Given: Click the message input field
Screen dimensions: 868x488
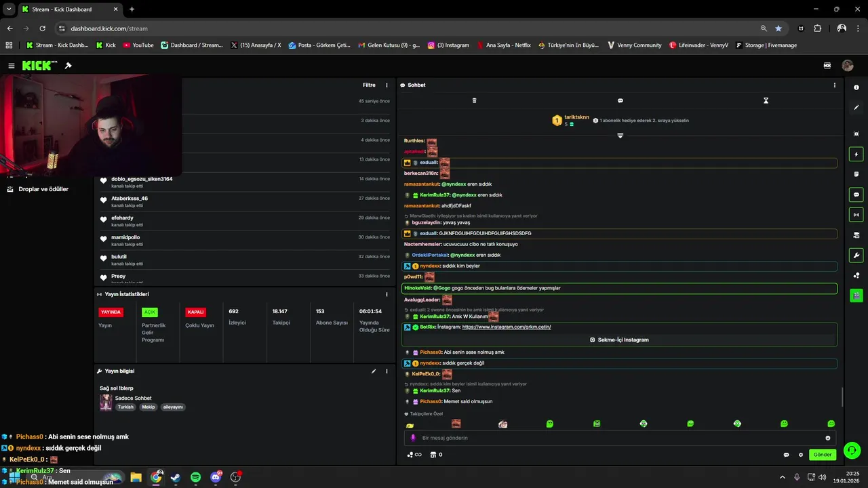Looking at the screenshot, I should click(618, 438).
